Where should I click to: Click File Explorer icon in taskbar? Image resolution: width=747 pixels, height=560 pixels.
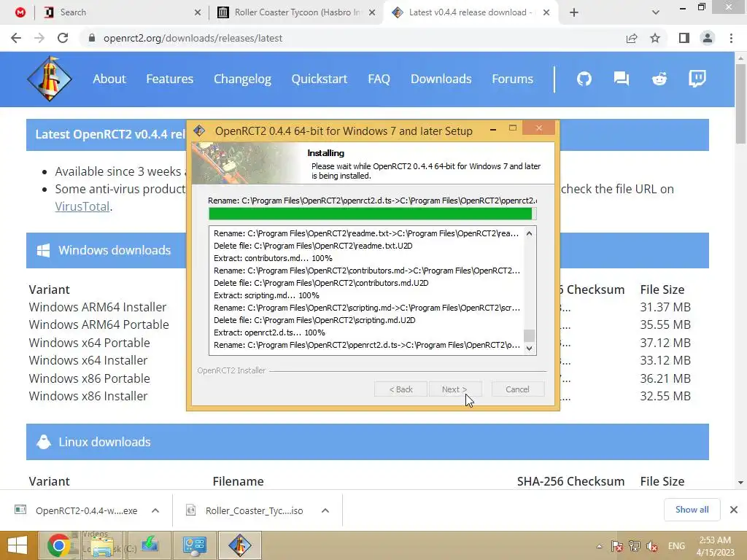(102, 545)
